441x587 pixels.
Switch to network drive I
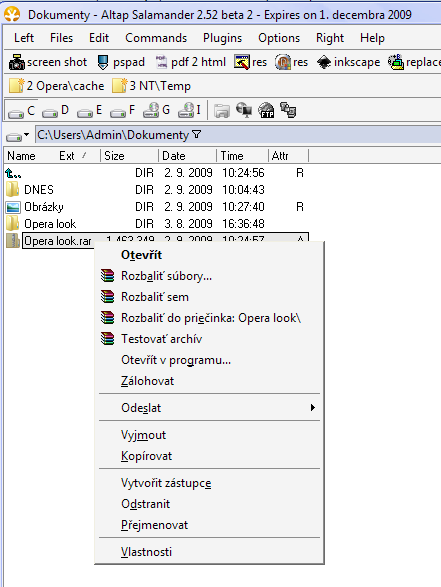[x=189, y=110]
